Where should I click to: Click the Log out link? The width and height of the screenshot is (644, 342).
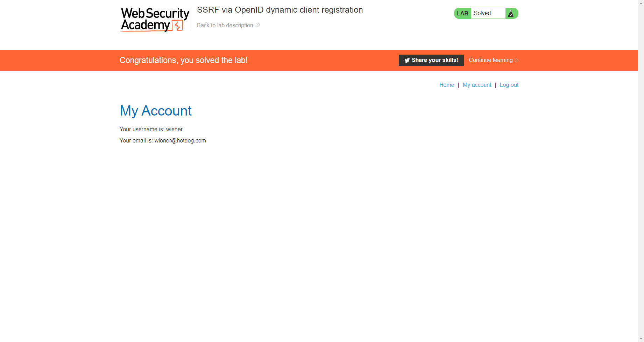coord(509,85)
